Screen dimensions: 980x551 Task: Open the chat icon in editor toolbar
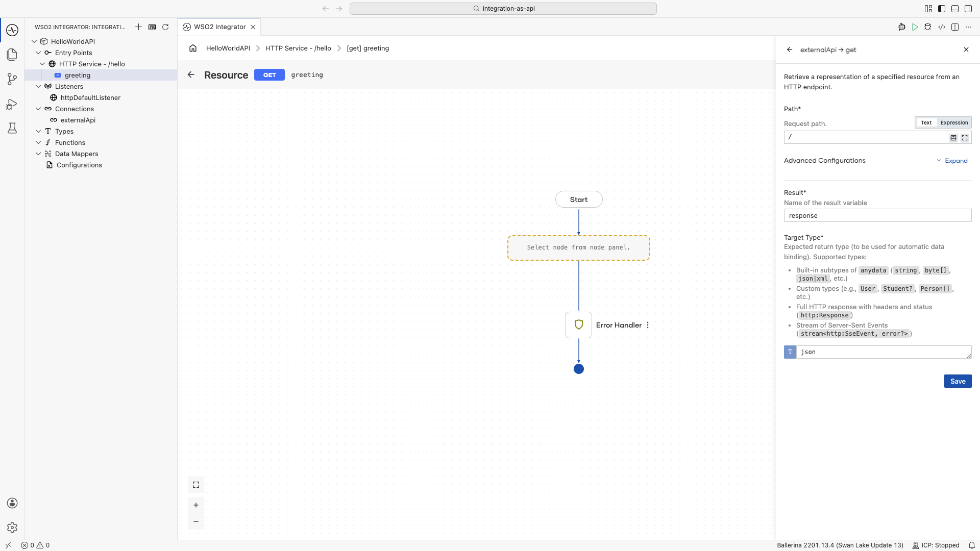902,27
